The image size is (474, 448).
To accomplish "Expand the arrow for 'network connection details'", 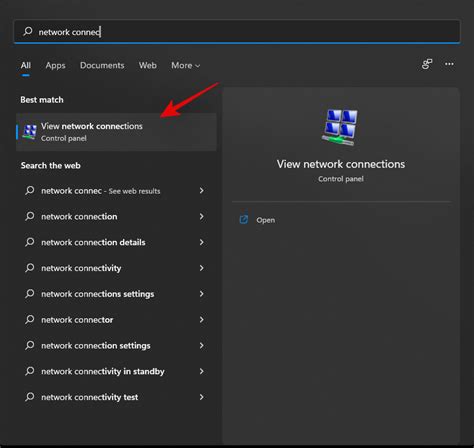I will click(201, 242).
